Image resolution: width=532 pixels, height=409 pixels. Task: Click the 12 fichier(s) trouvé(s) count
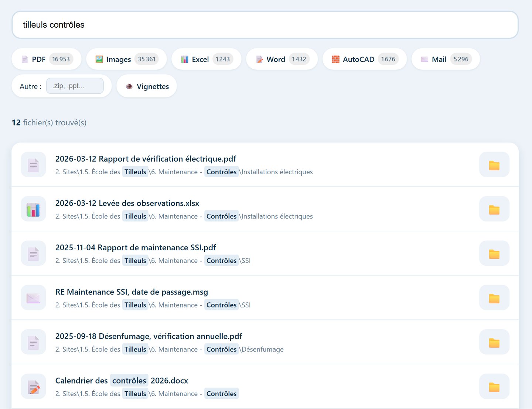49,123
